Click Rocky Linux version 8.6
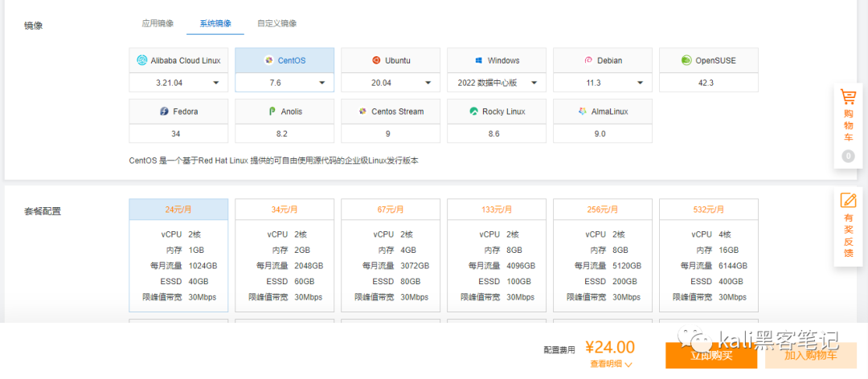Screen dimensions: 868x379 point(497,133)
